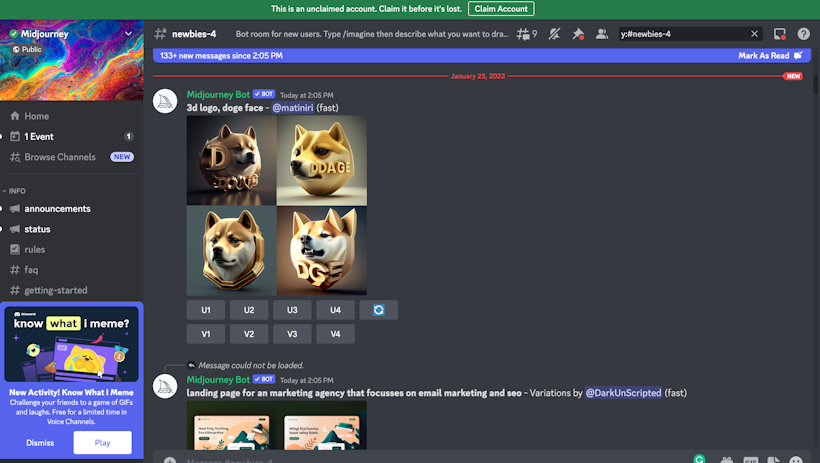The width and height of the screenshot is (820, 463).
Task: Click the @DarkUnScripted mention
Action: click(x=623, y=393)
